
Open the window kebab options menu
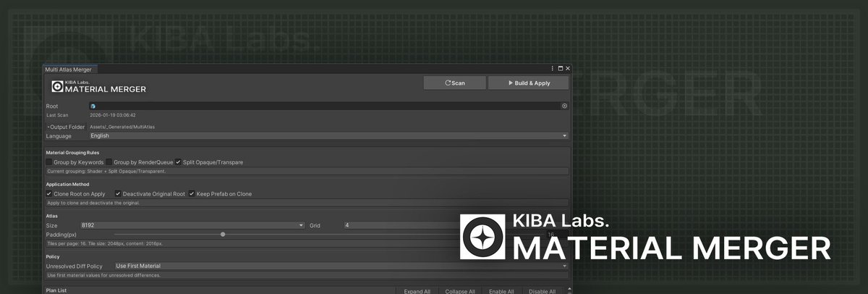coord(553,69)
